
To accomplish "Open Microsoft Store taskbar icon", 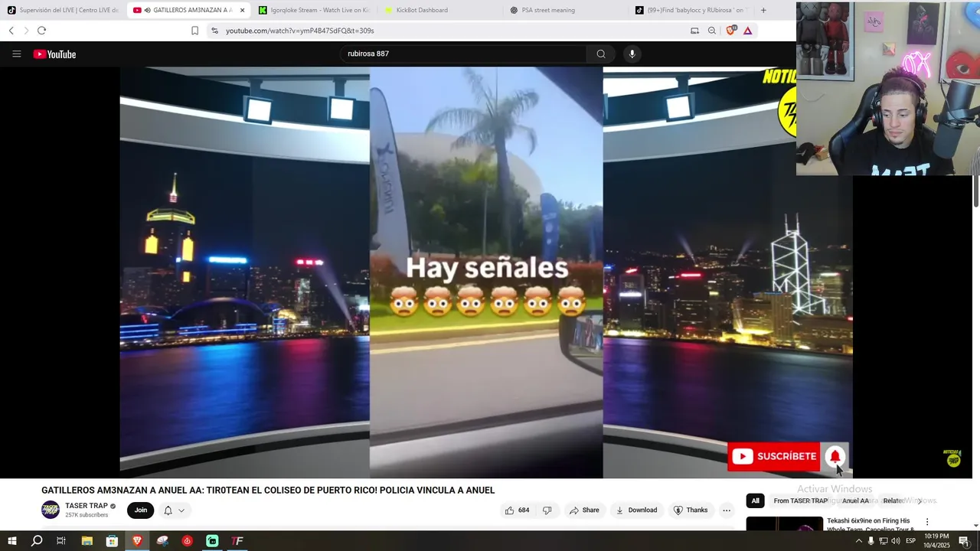I will 112,541.
